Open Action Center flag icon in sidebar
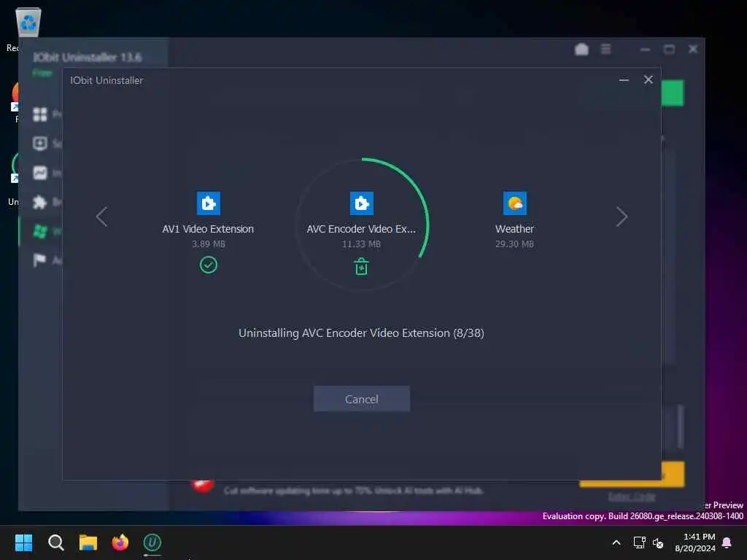This screenshot has height=560, width=747. (40, 260)
